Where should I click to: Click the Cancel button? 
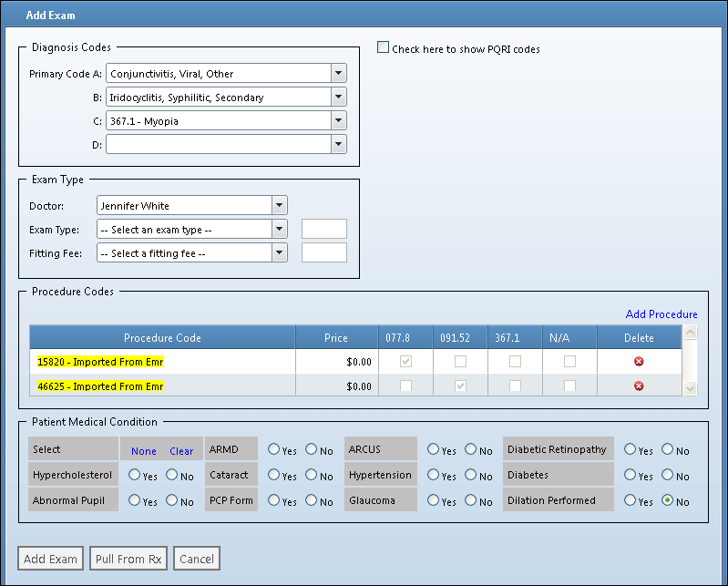tap(197, 559)
